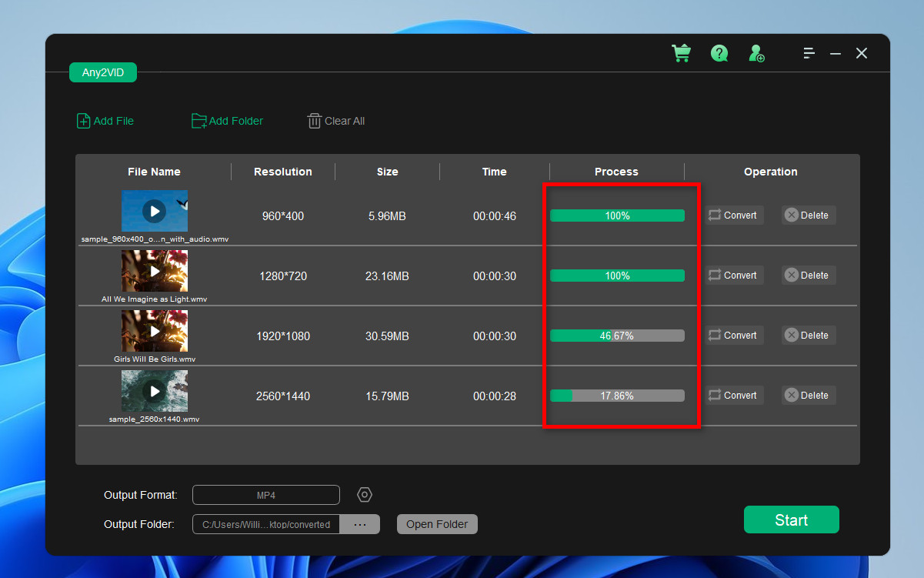Image resolution: width=924 pixels, height=578 pixels.
Task: Click the 1280*720 resolution cell
Action: [283, 276]
